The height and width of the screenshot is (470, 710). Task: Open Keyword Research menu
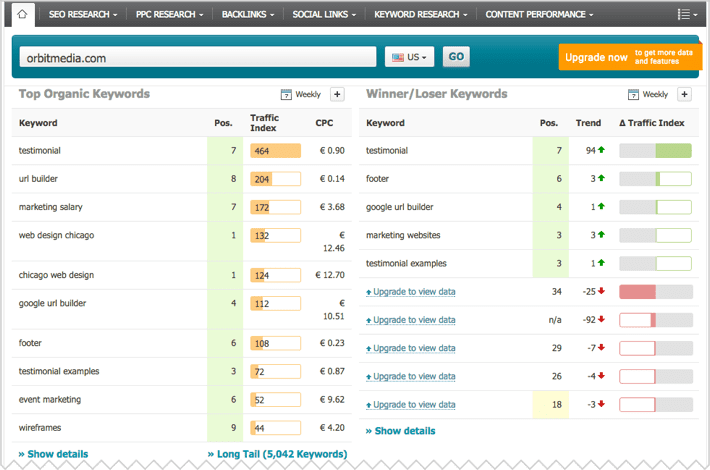(421, 14)
